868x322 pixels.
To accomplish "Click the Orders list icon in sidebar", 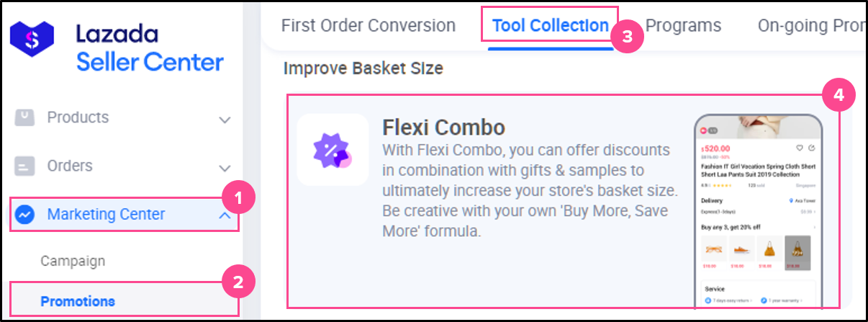I will [25, 166].
